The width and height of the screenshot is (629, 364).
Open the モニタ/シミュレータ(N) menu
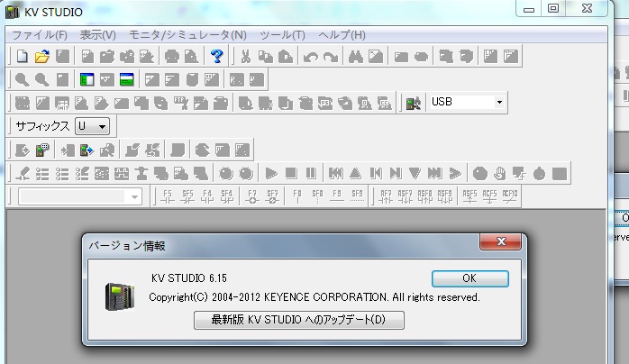tap(187, 35)
